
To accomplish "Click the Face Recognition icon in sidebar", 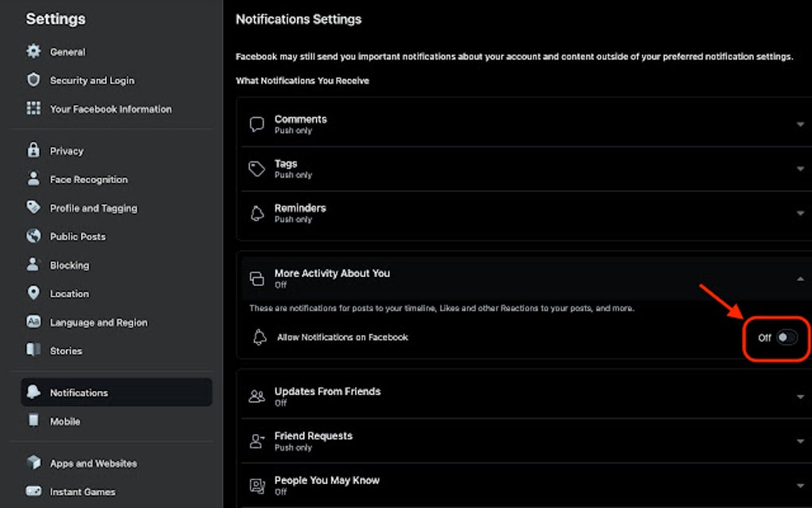I will tap(33, 179).
